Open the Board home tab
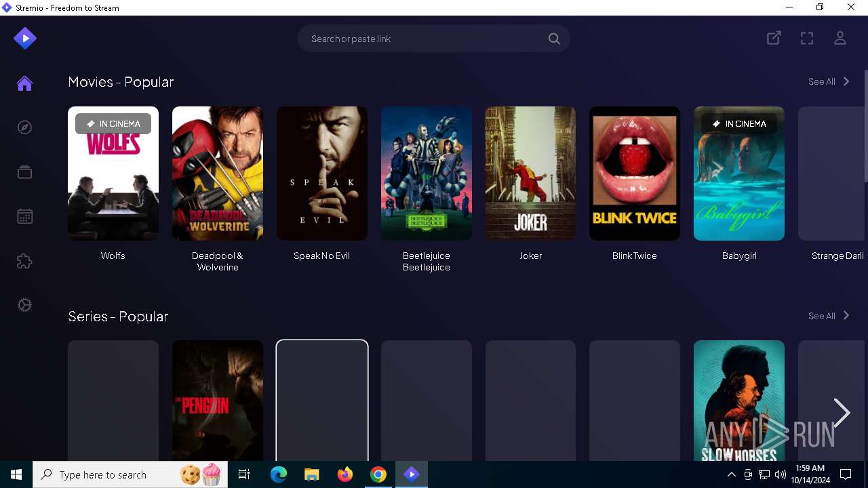Screen dimensions: 868x488 (x=25, y=83)
